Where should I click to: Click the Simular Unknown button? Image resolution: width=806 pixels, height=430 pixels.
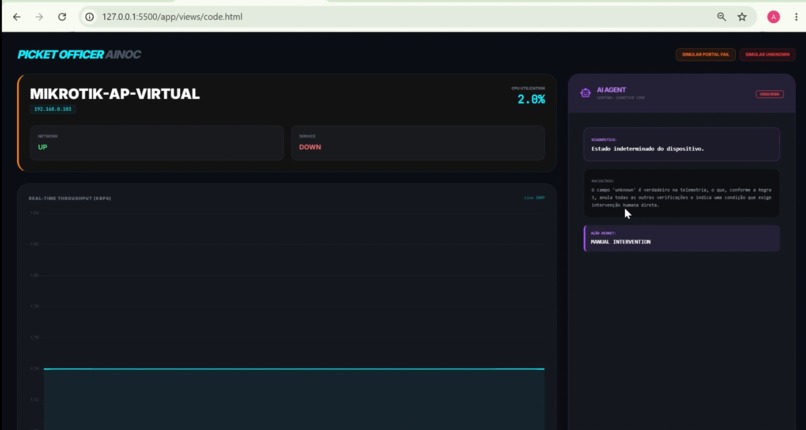click(767, 54)
